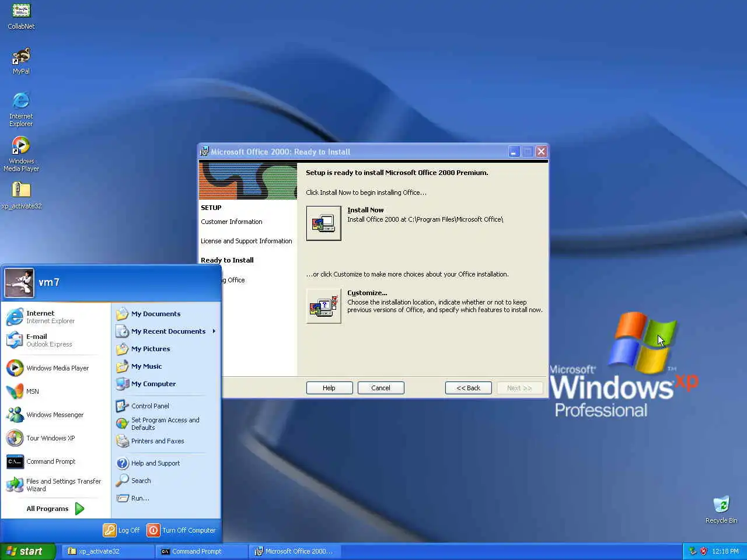Open My Computer
This screenshot has height=560, width=747.
pyautogui.click(x=166, y=384)
